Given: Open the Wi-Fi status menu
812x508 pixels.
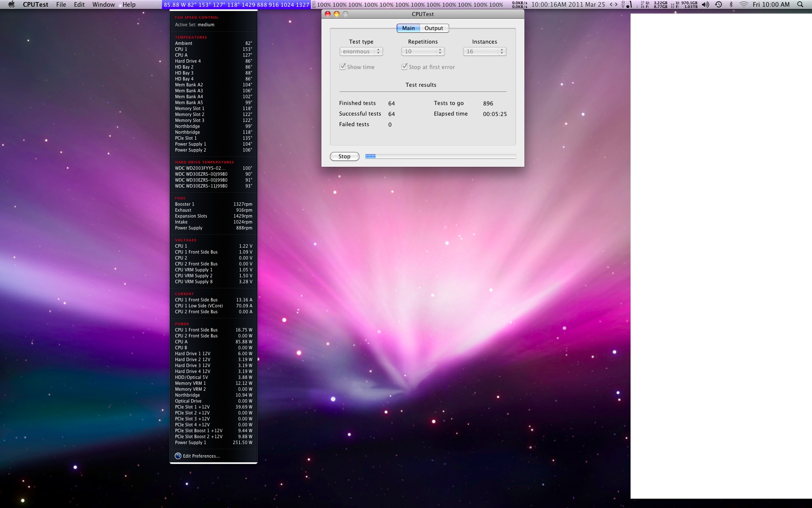Looking at the screenshot, I should (x=743, y=5).
